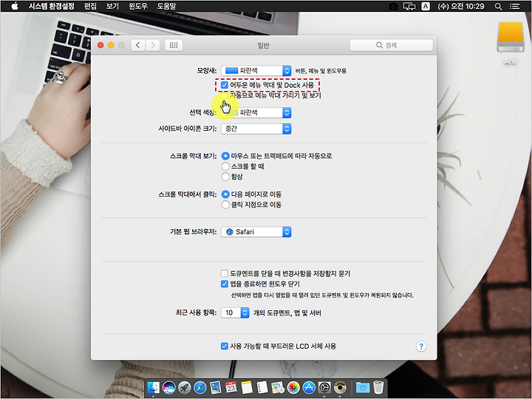The width and height of the screenshot is (532, 399).
Task: Open Photos colorful flower icon
Action: (293, 387)
